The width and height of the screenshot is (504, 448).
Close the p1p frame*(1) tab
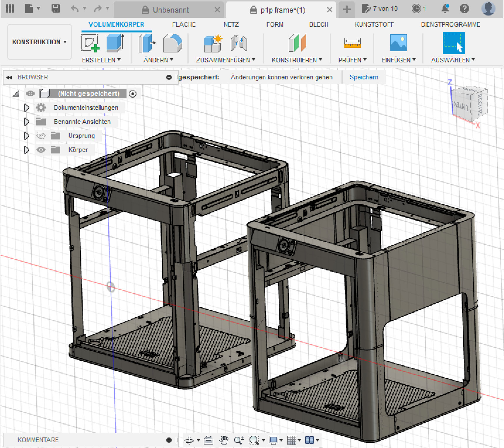coord(329,10)
